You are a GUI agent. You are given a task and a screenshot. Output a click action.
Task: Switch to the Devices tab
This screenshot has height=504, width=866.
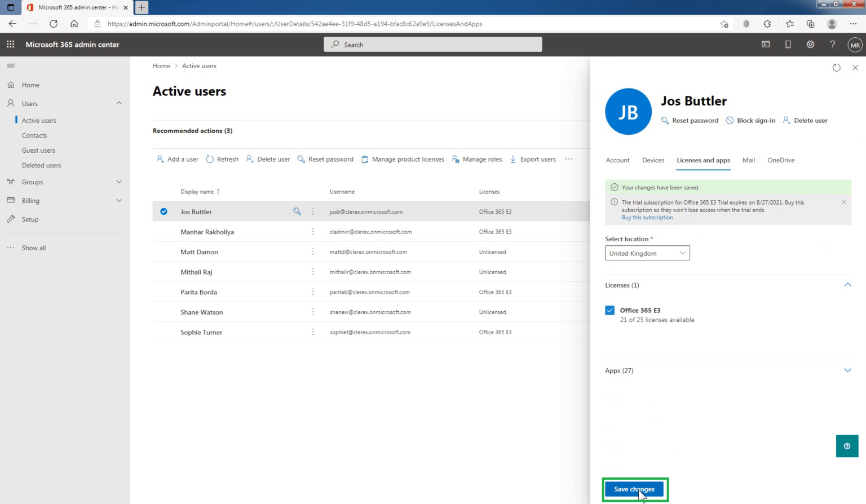(653, 160)
